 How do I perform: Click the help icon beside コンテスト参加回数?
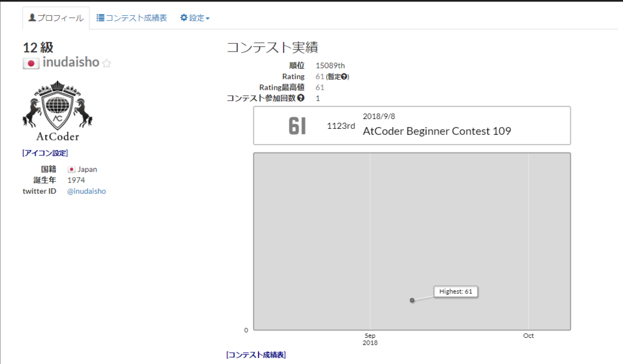[x=301, y=98]
